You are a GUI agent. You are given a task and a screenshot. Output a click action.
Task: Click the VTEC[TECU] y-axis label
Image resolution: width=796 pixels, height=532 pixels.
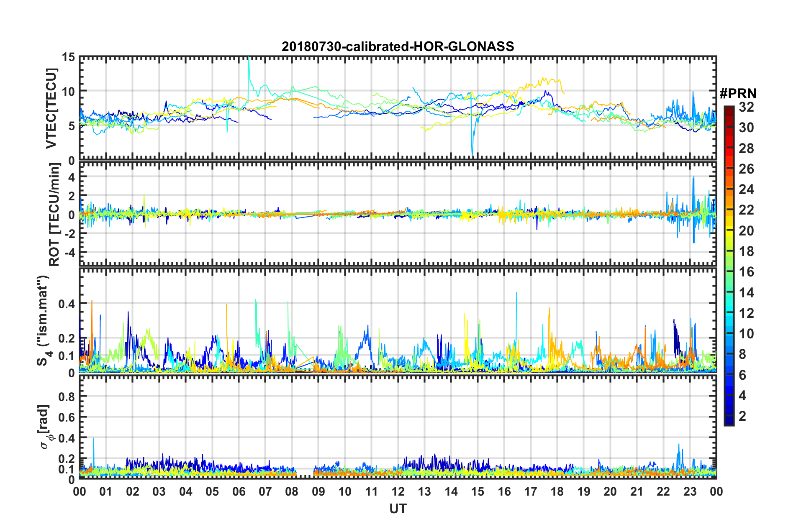[51, 109]
